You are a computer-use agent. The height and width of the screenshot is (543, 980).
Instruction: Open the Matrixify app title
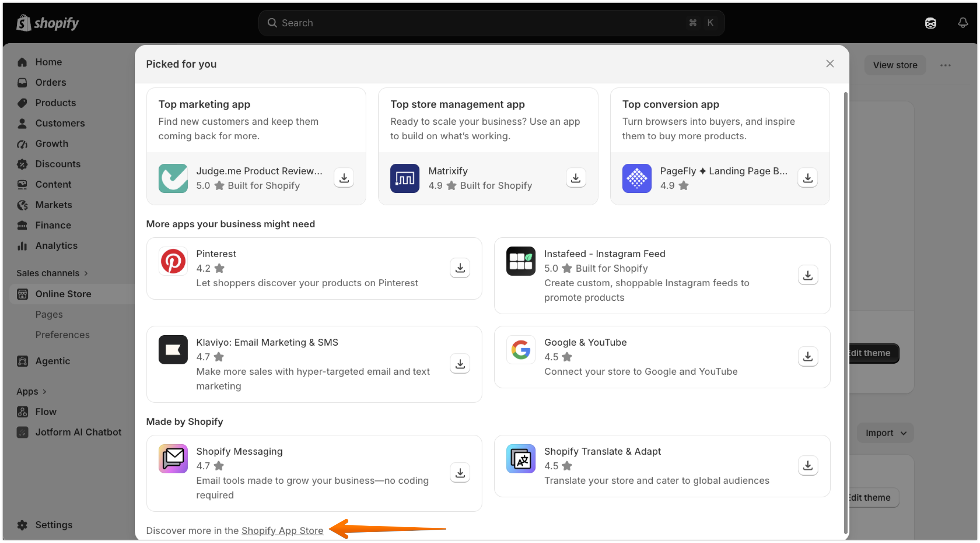tap(448, 171)
